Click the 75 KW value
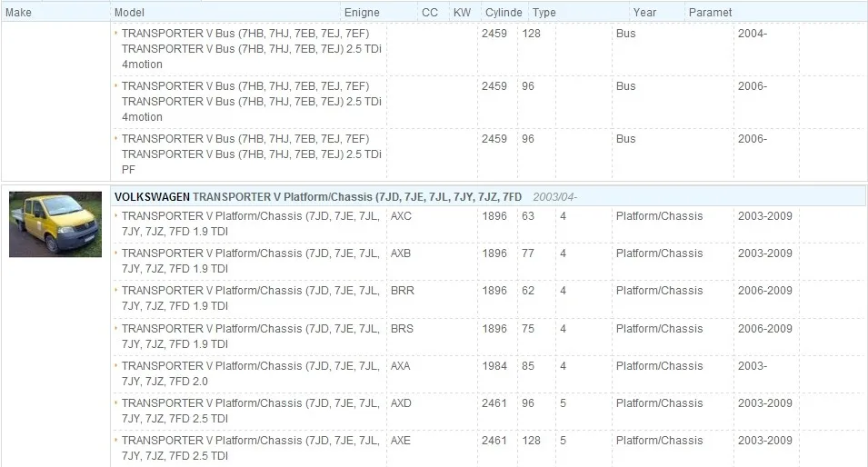 coord(528,329)
